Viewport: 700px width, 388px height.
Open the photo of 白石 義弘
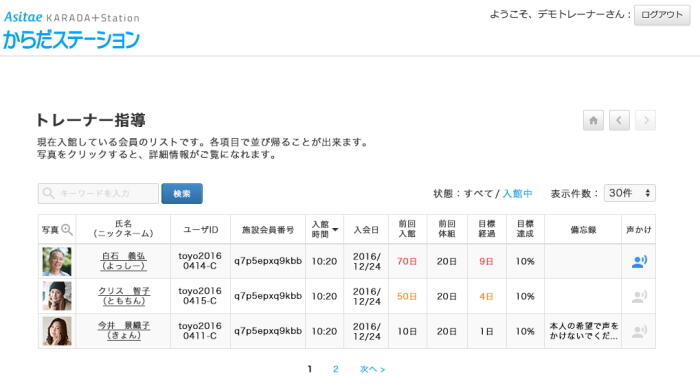click(x=57, y=262)
